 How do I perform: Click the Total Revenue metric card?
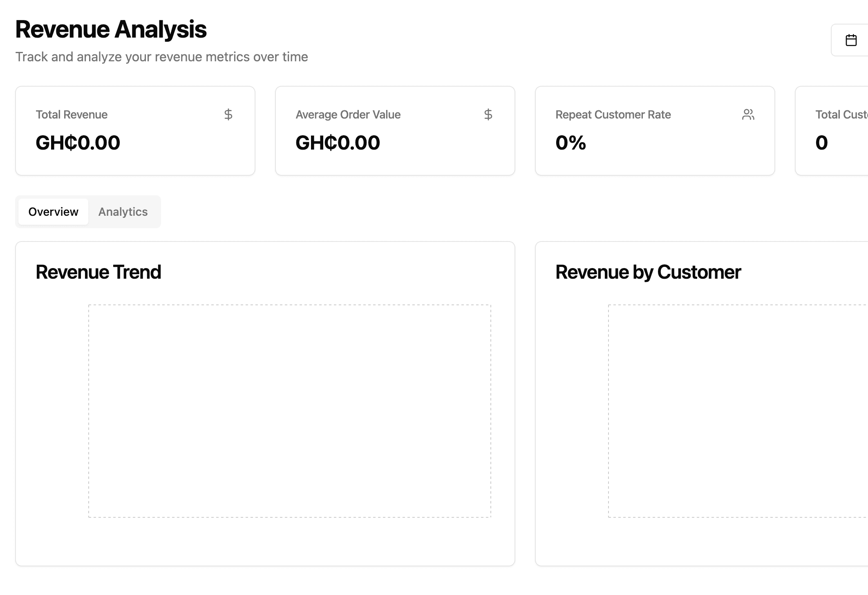pyautogui.click(x=135, y=130)
